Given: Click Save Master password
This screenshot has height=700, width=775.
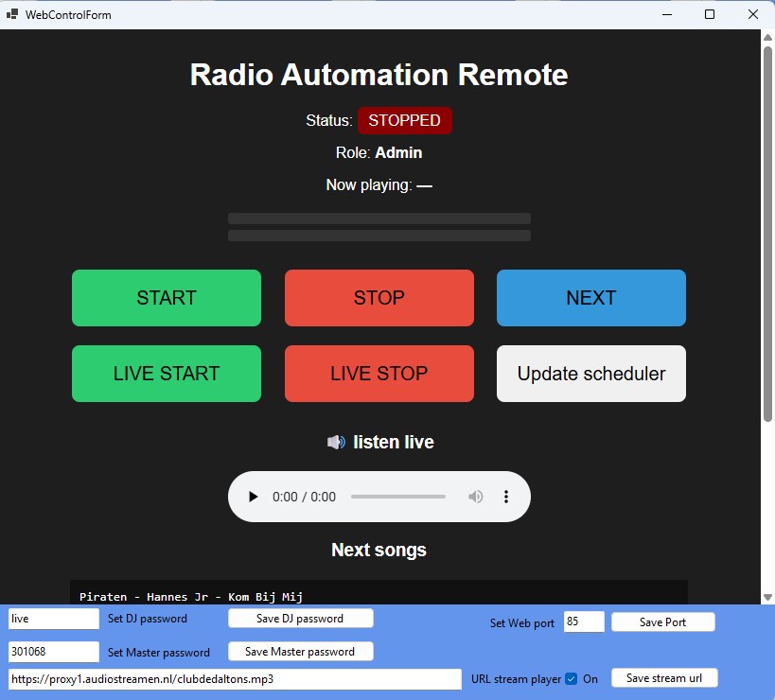Looking at the screenshot, I should 301,652.
